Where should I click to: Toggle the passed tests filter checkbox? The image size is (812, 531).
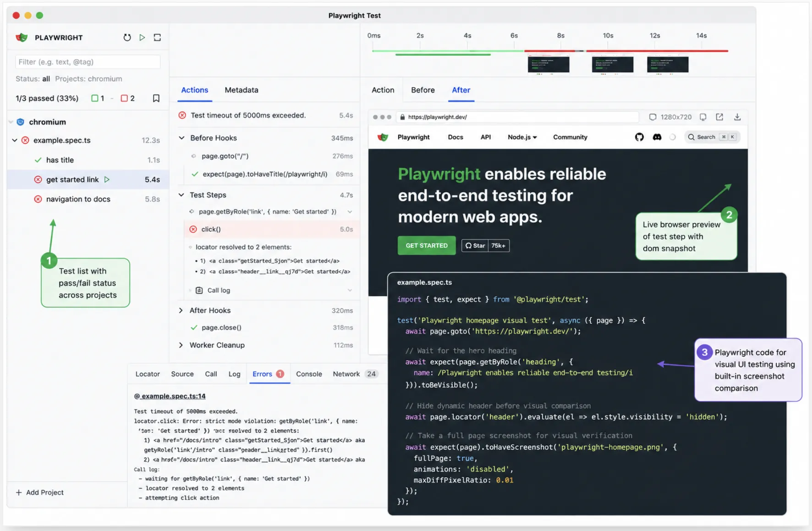95,98
